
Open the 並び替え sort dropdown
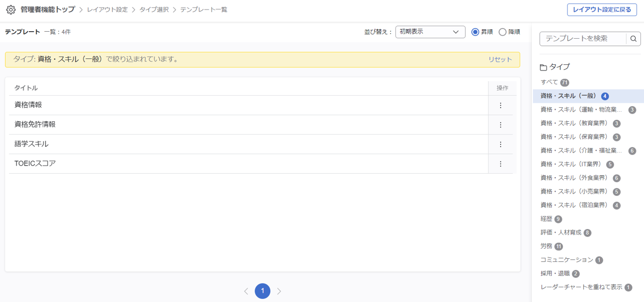[x=430, y=32]
